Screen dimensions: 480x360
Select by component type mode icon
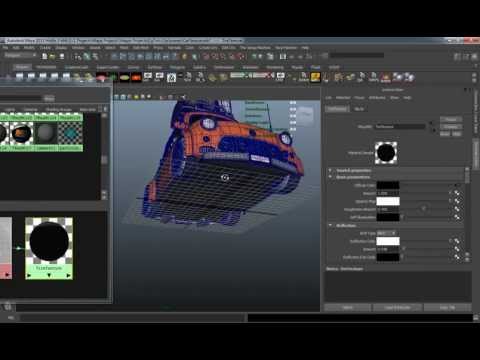[x=95, y=56]
